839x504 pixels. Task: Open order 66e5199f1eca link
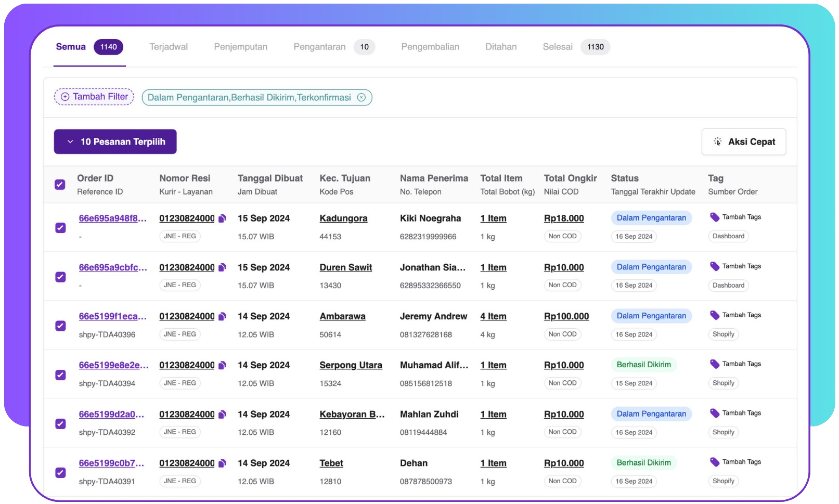click(113, 316)
